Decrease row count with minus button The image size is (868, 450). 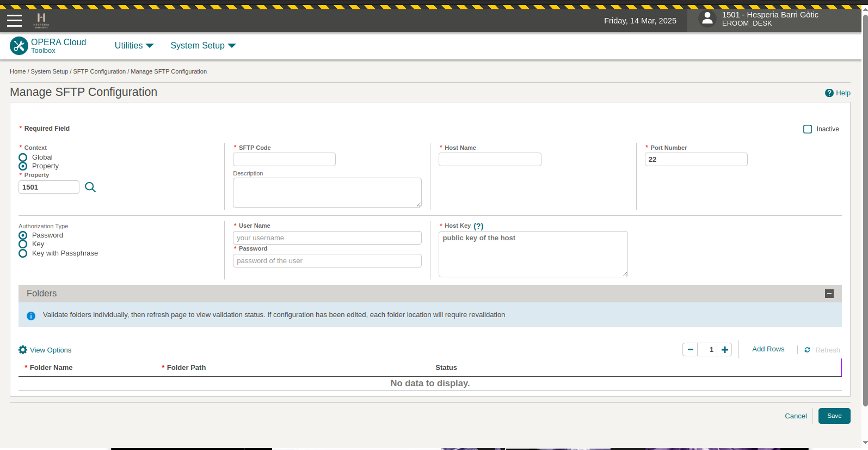coord(690,350)
